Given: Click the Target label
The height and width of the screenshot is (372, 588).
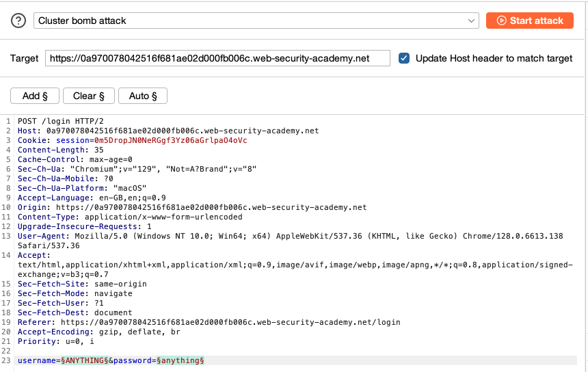Looking at the screenshot, I should [24, 59].
